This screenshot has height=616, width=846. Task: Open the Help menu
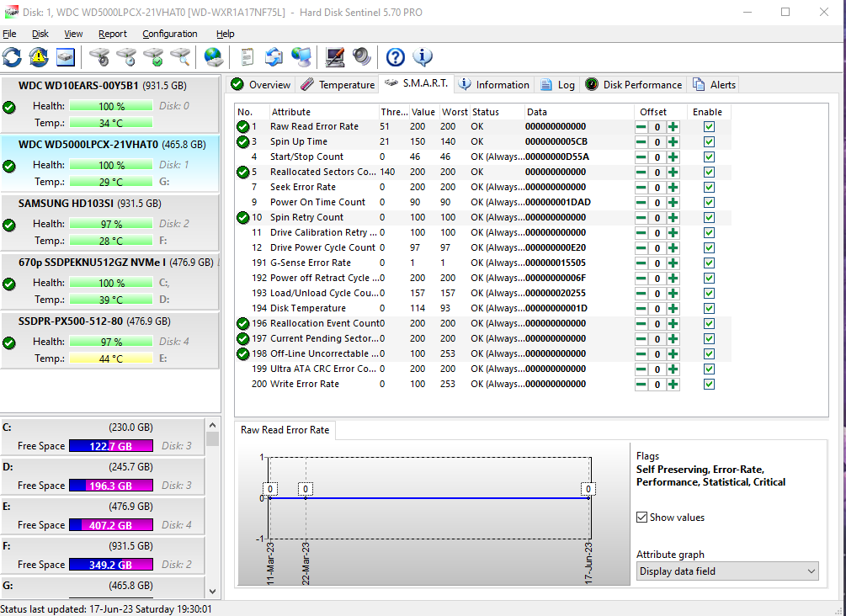pos(225,34)
